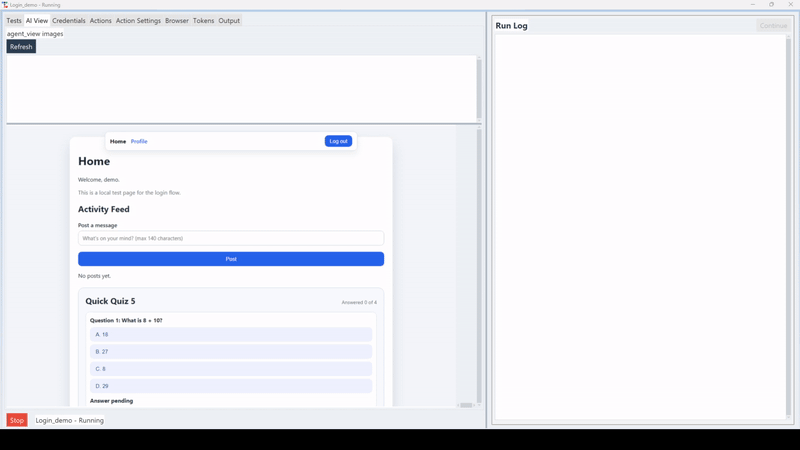
Task: Click the Activity Feed heading
Action: 104,209
